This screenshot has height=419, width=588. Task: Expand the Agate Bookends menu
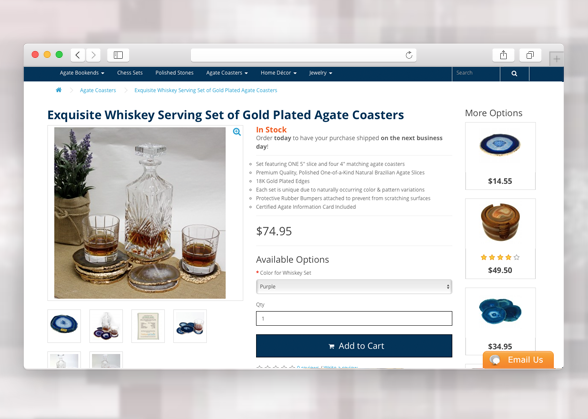(82, 73)
